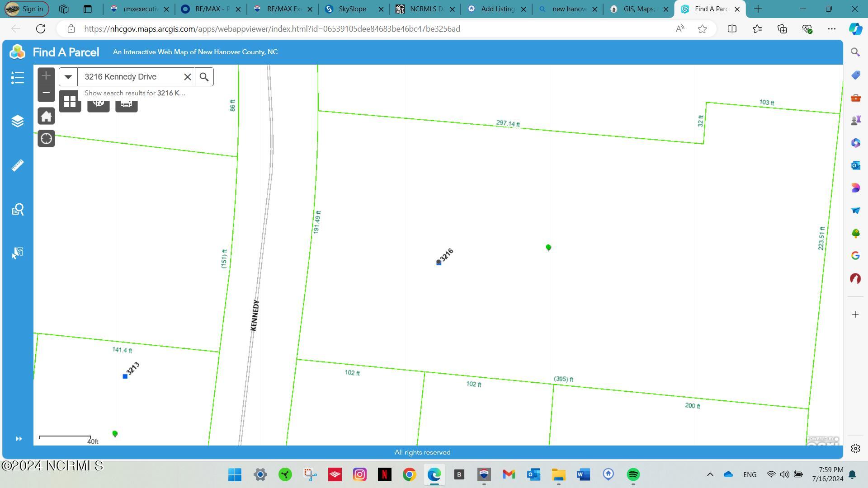This screenshot has width=868, height=488.
Task: Activate the My Location button
Action: 46,139
